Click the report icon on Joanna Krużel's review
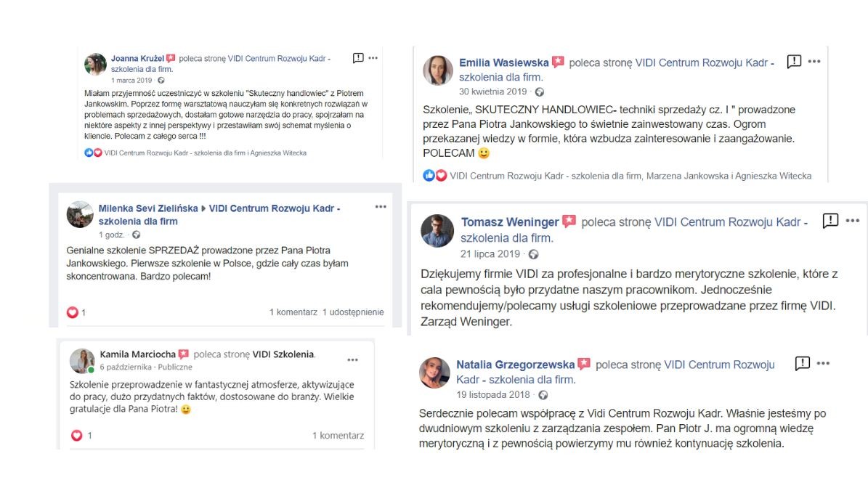 358,58
